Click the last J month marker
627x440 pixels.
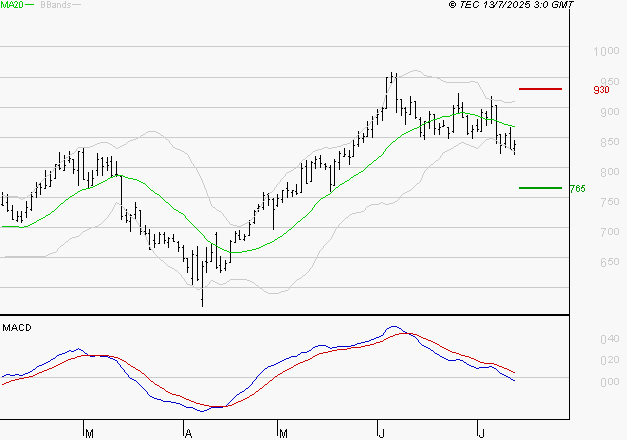pos(481,433)
